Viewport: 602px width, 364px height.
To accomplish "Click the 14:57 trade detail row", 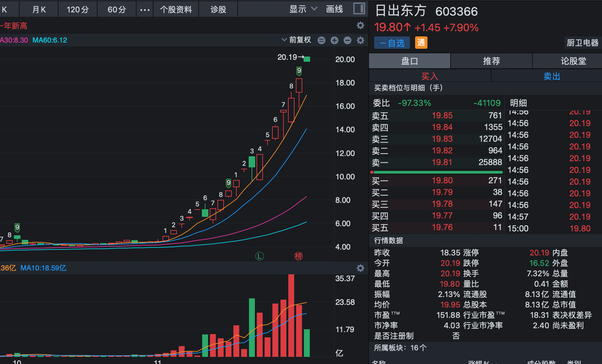I will pyautogui.click(x=554, y=217).
